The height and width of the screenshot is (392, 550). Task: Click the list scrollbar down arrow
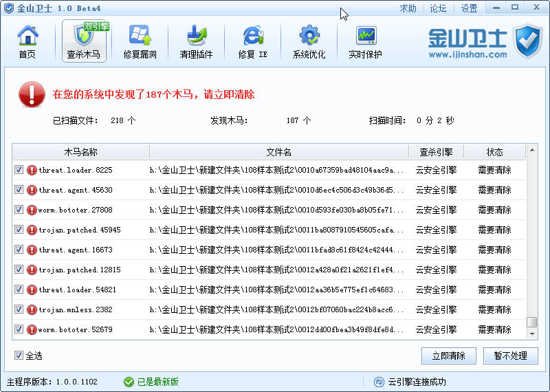532,334
